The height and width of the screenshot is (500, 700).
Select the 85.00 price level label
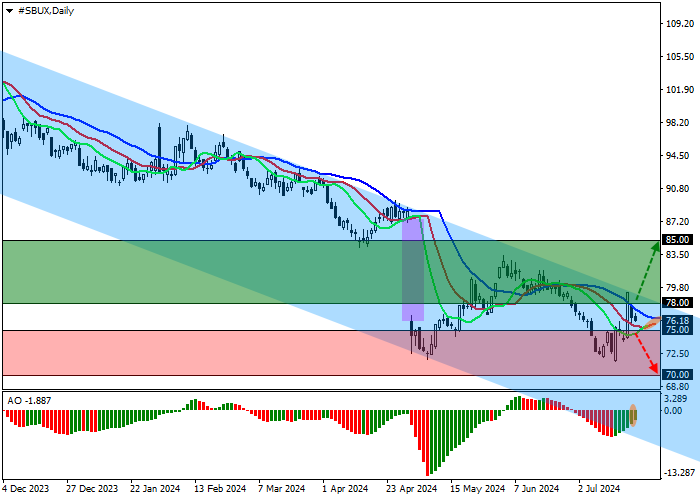pyautogui.click(x=677, y=240)
